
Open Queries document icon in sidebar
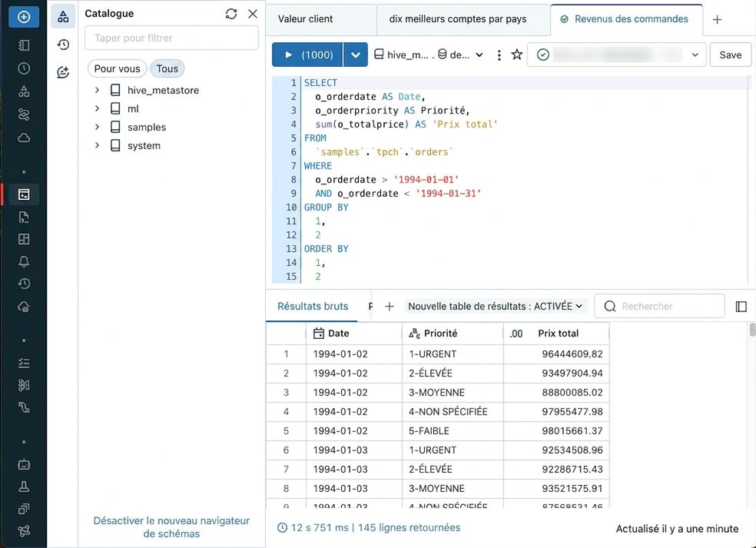24,217
